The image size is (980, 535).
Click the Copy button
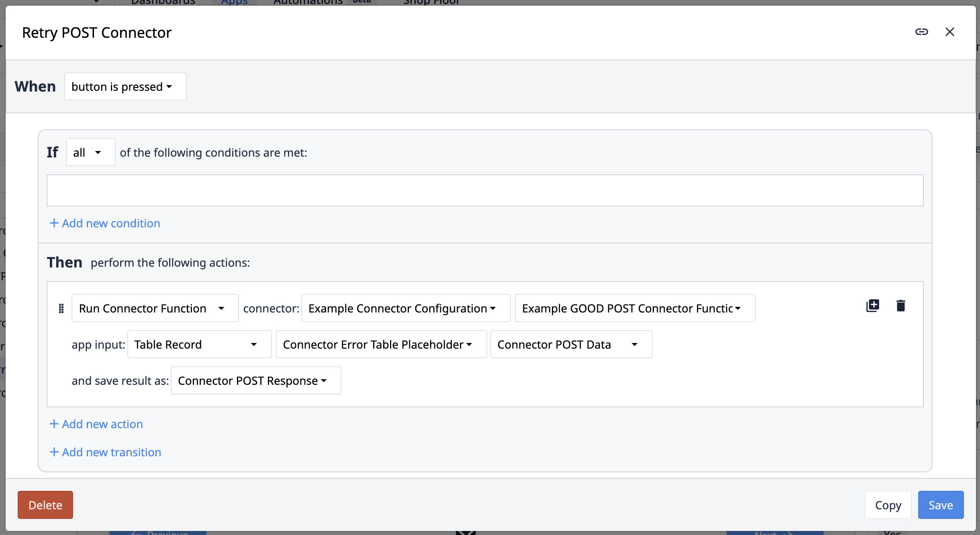(x=888, y=505)
